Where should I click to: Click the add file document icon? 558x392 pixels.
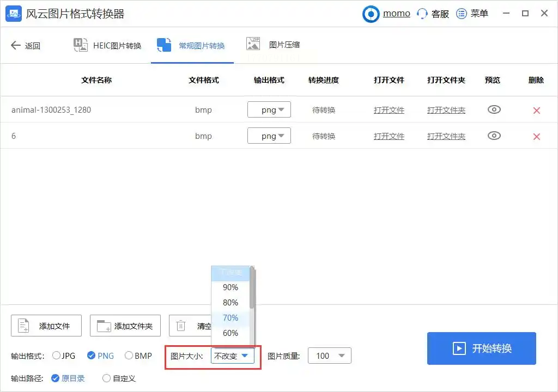23,326
